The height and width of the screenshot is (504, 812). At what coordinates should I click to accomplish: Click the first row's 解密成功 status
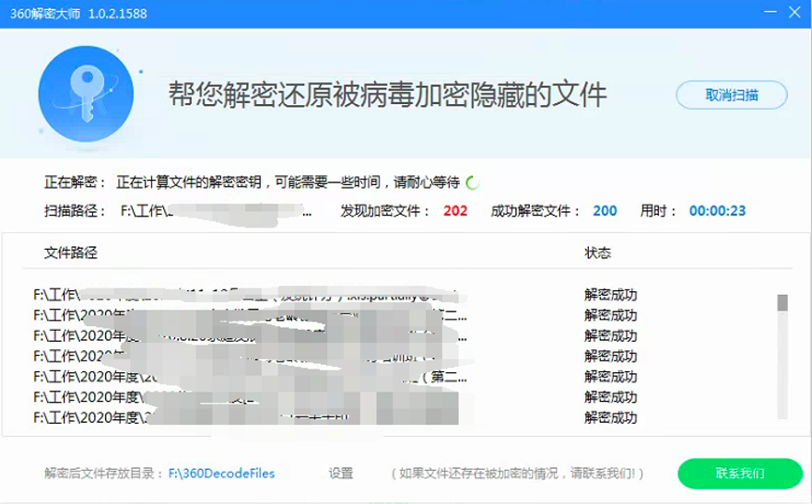(x=610, y=296)
